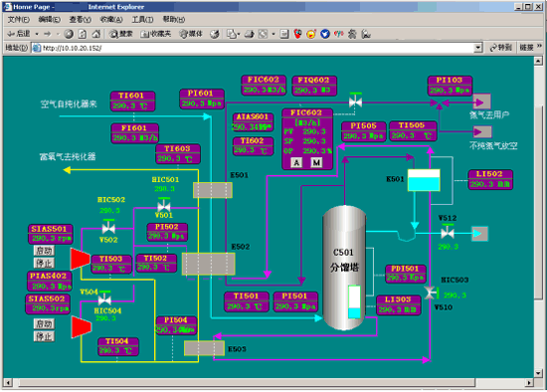
Task: Click heat exchanger E503 block
Action: tap(205, 348)
